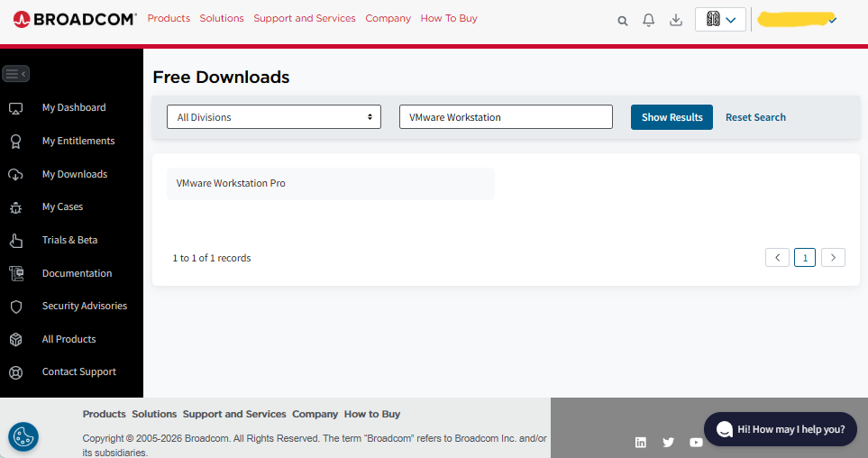Open the Solutions top menu

[x=222, y=18]
